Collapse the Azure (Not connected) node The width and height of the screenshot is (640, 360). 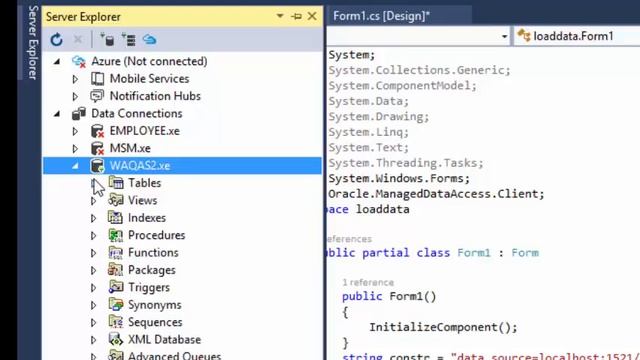(x=57, y=62)
